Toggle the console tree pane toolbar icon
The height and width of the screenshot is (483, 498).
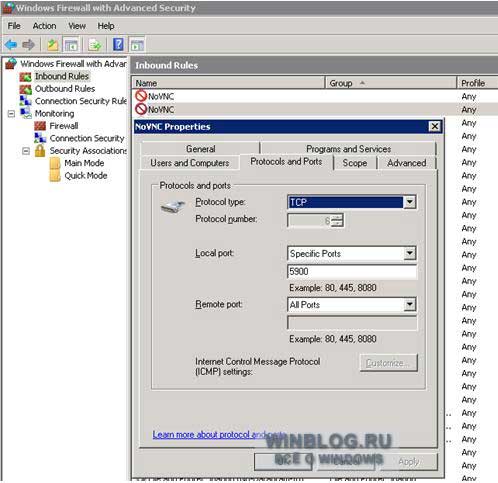tap(71, 45)
